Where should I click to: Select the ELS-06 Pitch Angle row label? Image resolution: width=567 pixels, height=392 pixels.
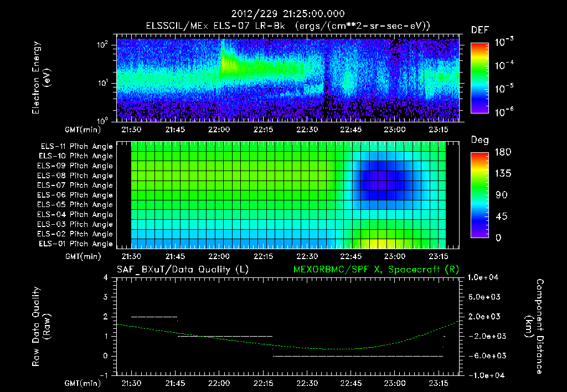pyautogui.click(x=75, y=195)
